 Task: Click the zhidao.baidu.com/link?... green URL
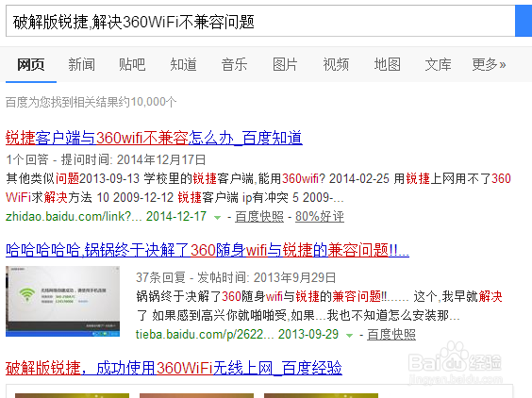(74, 217)
